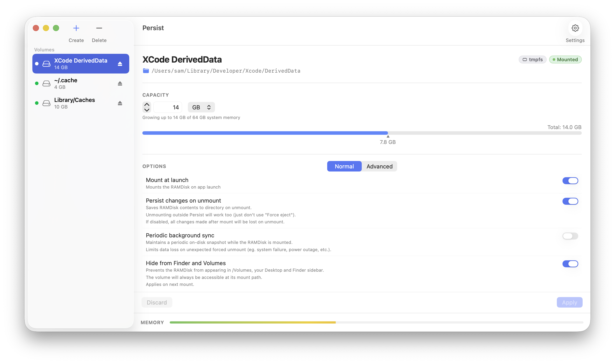The height and width of the screenshot is (364, 615).
Task: Click the Delete label in toolbar
Action: 99,40
